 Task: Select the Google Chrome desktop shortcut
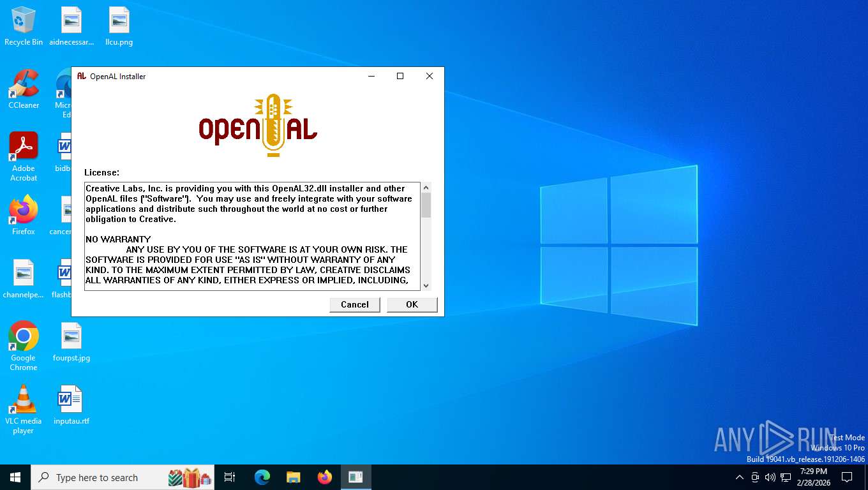tap(24, 346)
